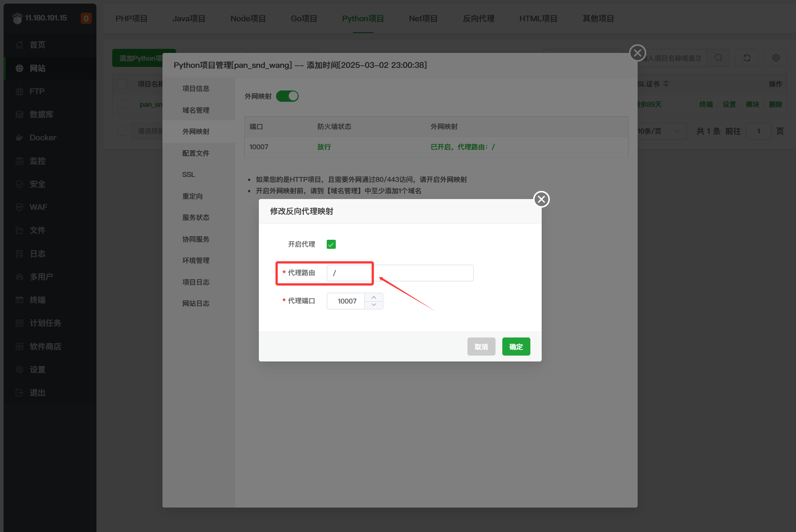The width and height of the screenshot is (796, 532).
Task: Open the WAF sidebar icon
Action: (x=19, y=207)
